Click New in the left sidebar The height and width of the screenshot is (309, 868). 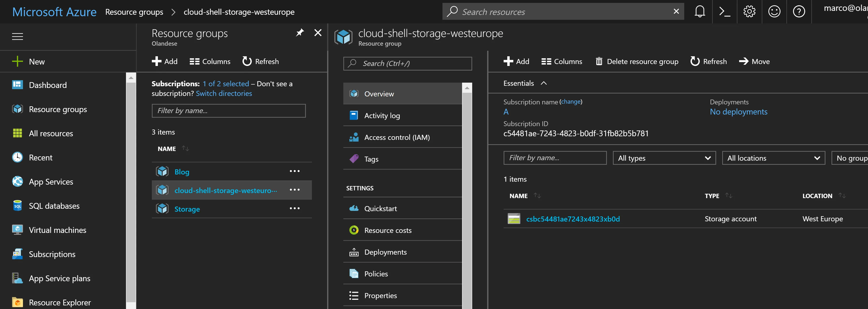coord(28,61)
